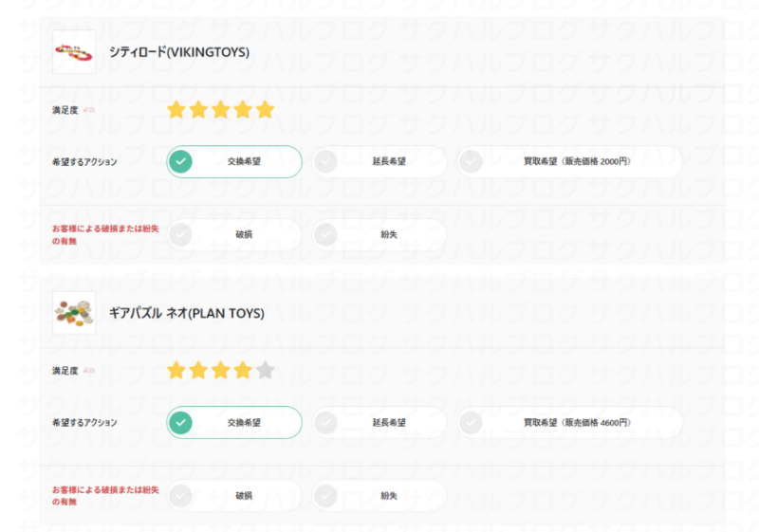Viewport: 759px width, 532px height.
Task: Mark ギアパズル ネオ as 破損
Action: [x=234, y=496]
